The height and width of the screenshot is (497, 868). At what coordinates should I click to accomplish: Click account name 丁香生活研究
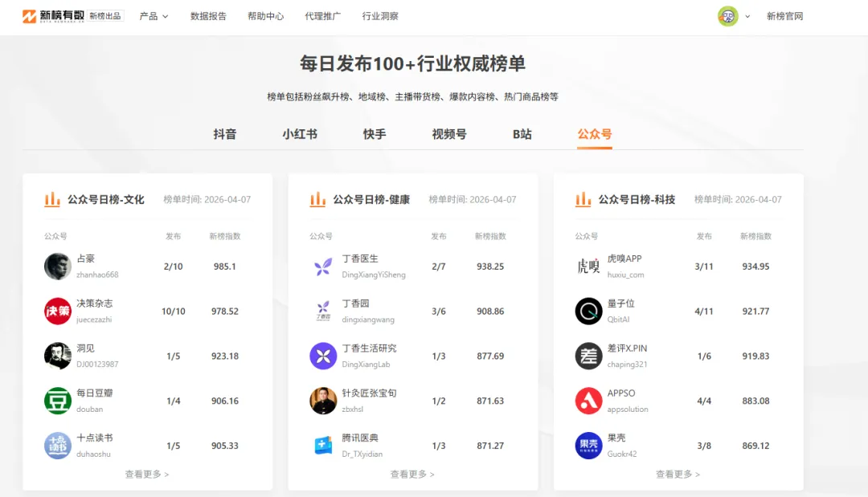click(x=369, y=348)
